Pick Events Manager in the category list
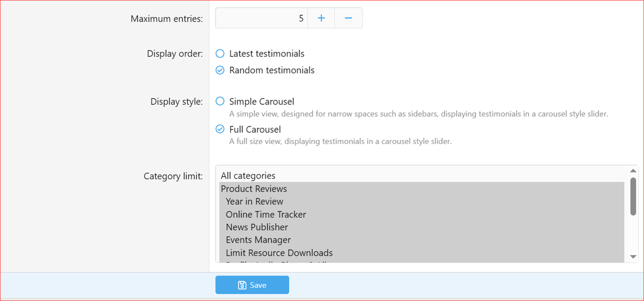 pyautogui.click(x=258, y=240)
